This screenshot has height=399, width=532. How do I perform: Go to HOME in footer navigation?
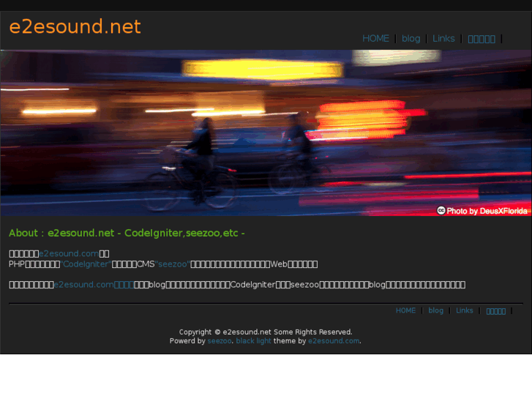coord(405,310)
